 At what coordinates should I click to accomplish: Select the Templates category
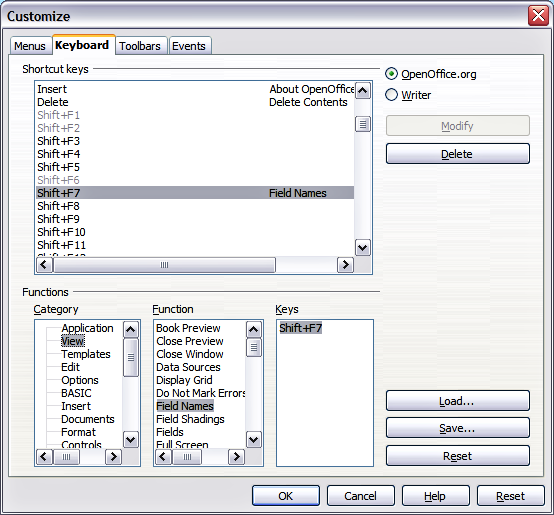pos(86,354)
